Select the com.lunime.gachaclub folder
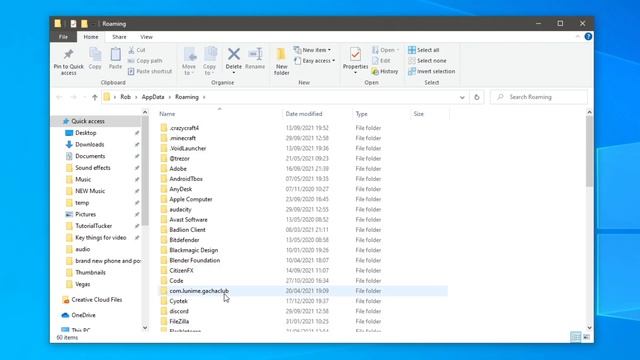The height and width of the screenshot is (360, 640). click(x=199, y=291)
